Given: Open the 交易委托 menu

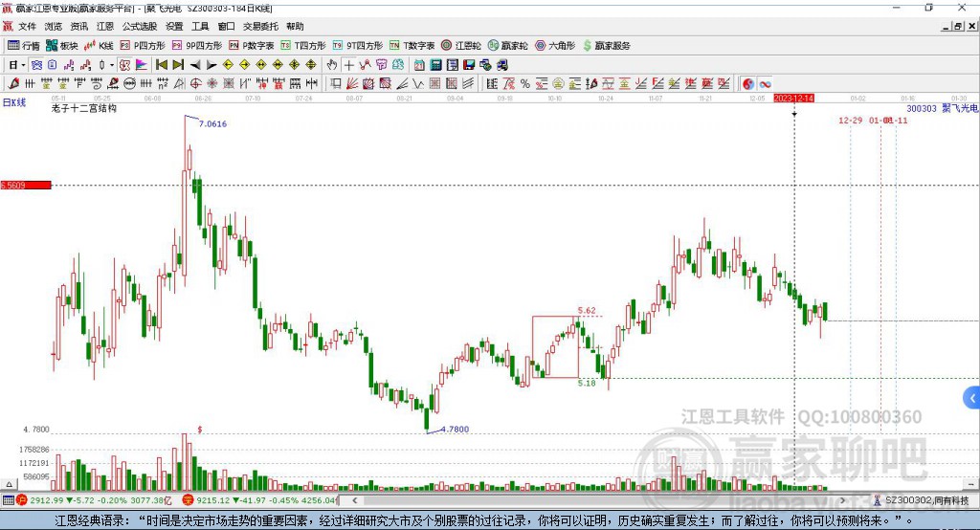Looking at the screenshot, I should point(260,26).
